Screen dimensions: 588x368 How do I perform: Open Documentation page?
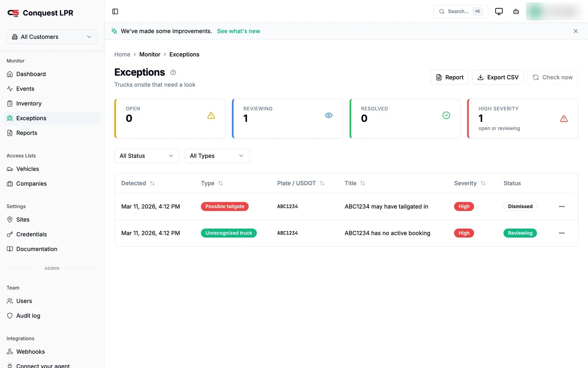52,249
